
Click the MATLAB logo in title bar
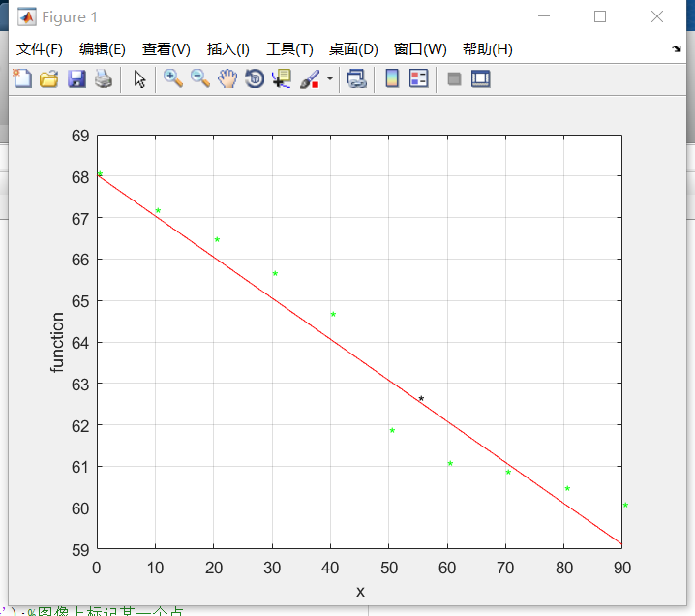pos(27,16)
